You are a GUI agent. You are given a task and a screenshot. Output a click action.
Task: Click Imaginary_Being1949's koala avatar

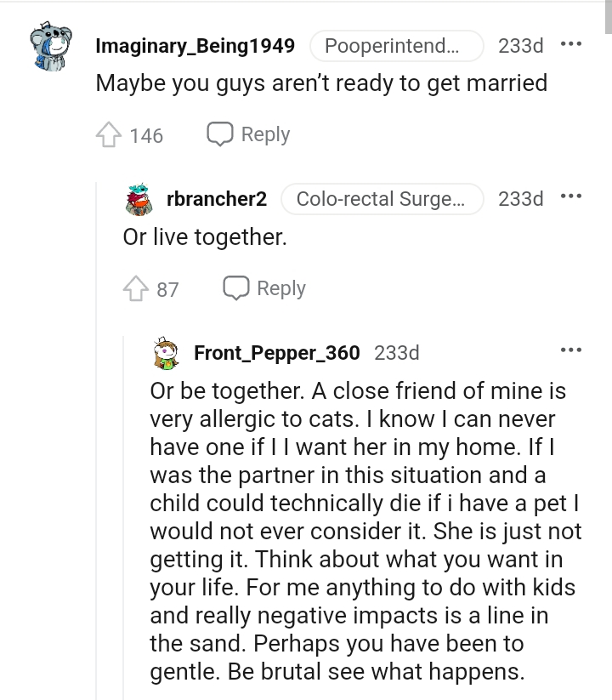coord(49,44)
